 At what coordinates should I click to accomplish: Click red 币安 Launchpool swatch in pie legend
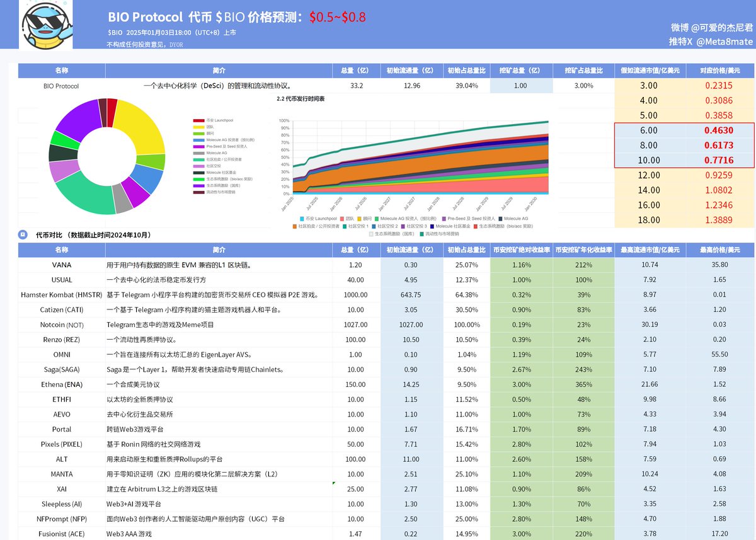pyautogui.click(x=198, y=120)
